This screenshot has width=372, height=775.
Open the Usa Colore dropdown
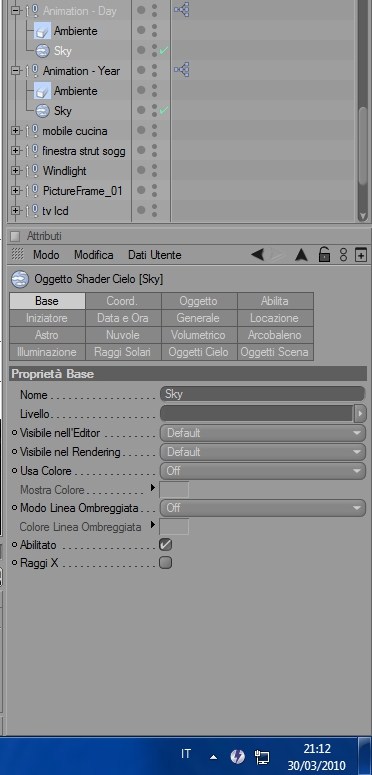[263, 471]
